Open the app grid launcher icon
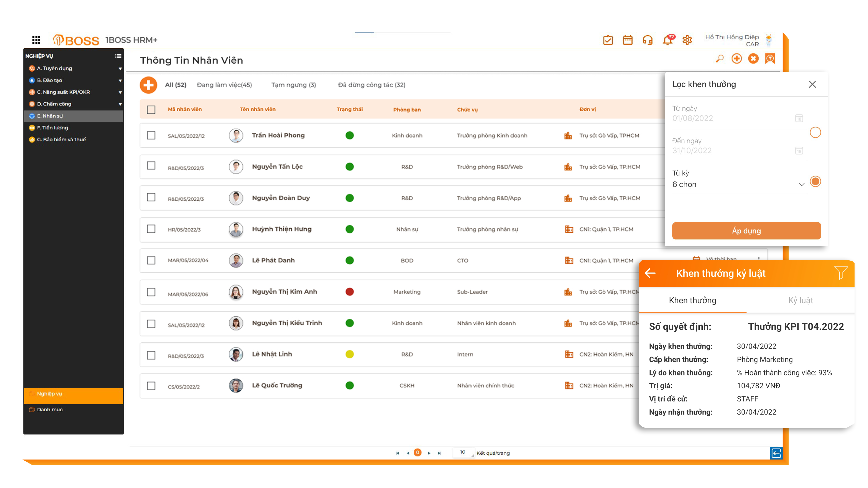The height and width of the screenshot is (488, 868). (36, 40)
